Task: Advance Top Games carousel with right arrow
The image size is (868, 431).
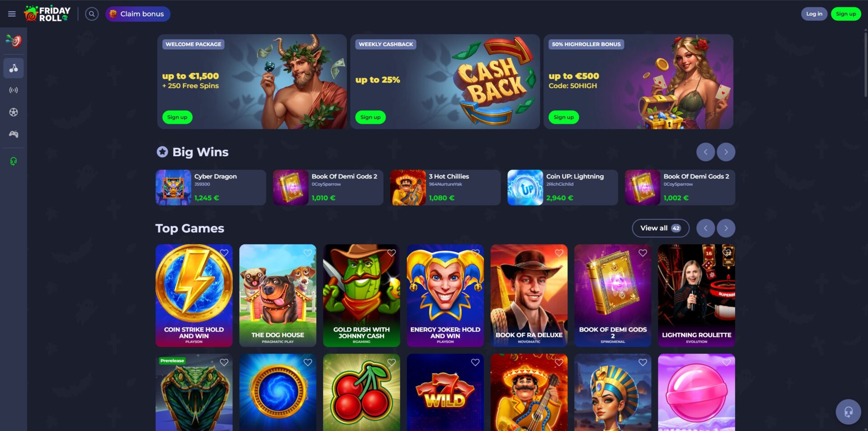Action: coord(726,228)
